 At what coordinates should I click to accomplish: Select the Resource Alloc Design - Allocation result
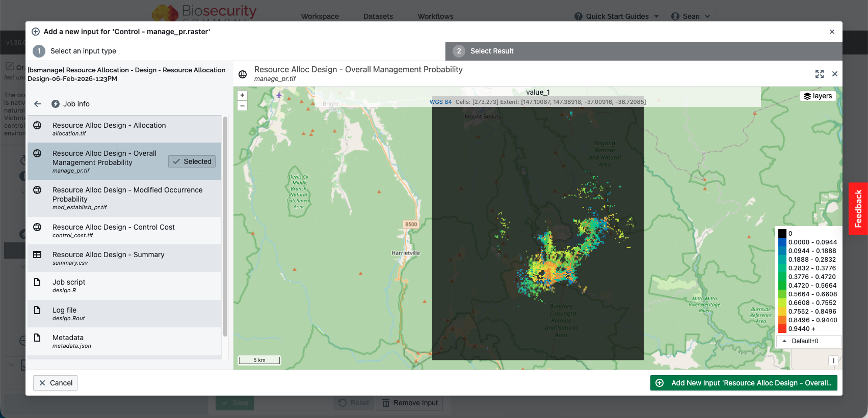click(124, 129)
